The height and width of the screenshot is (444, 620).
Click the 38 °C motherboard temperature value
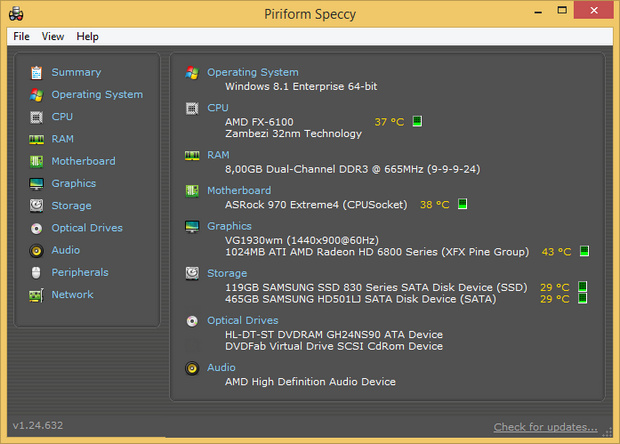(x=435, y=204)
